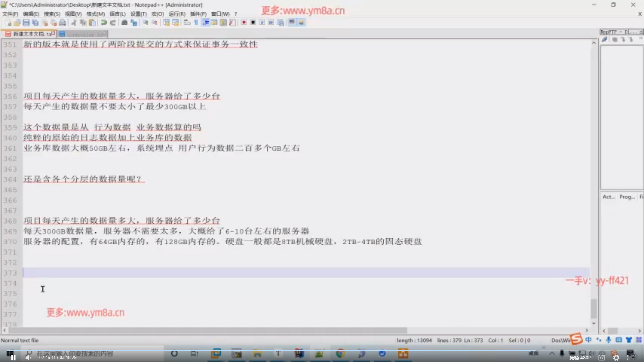Viewport: 644px width, 362px height.
Task: Mute the video player volume
Action: click(28, 358)
